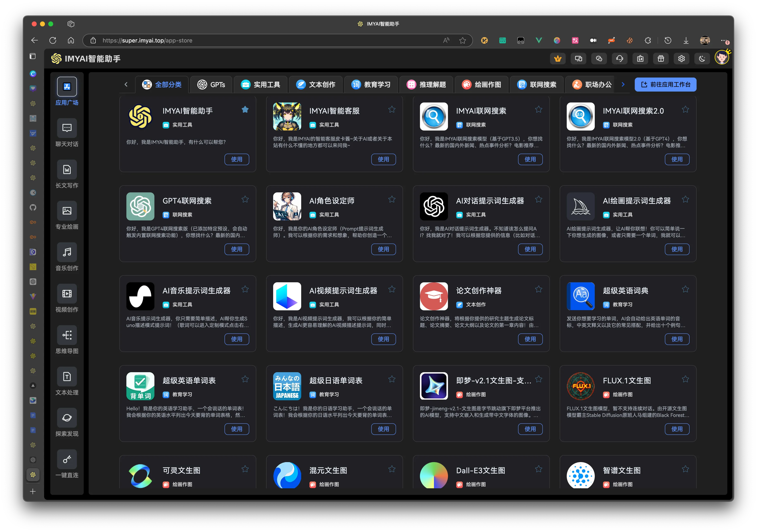Click 使用 on 超级英语单词表 card

(x=236, y=429)
